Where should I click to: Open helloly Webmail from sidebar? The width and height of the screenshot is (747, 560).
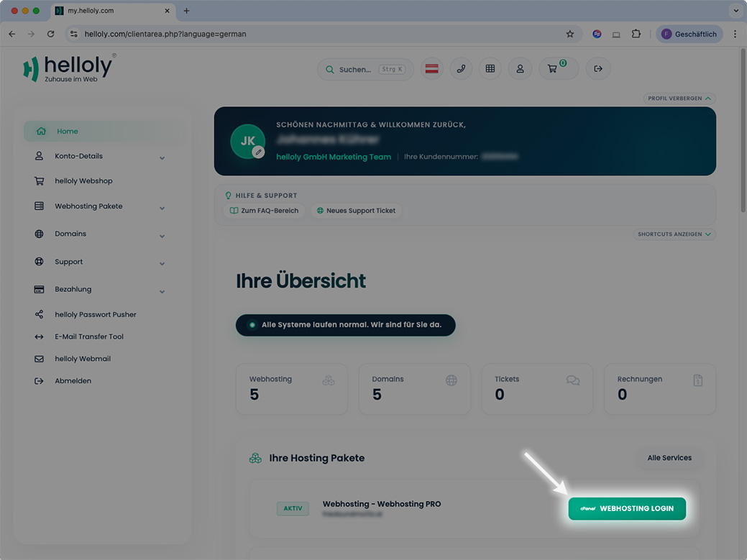pos(83,359)
